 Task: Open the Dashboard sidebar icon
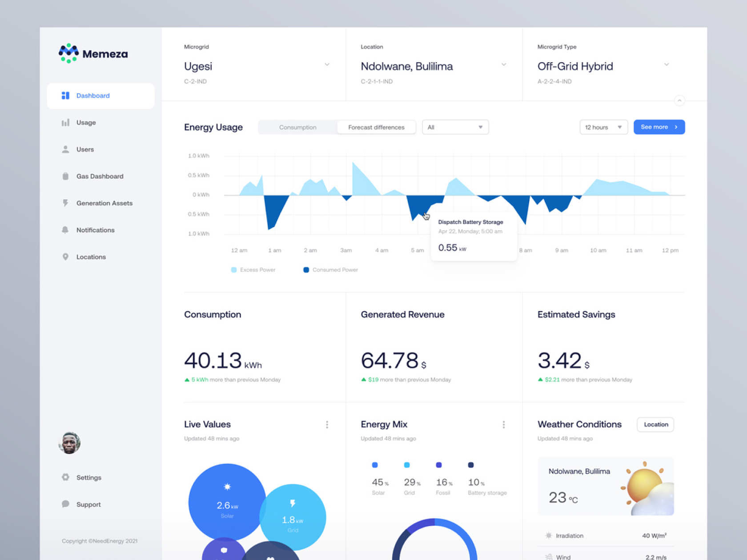65,96
